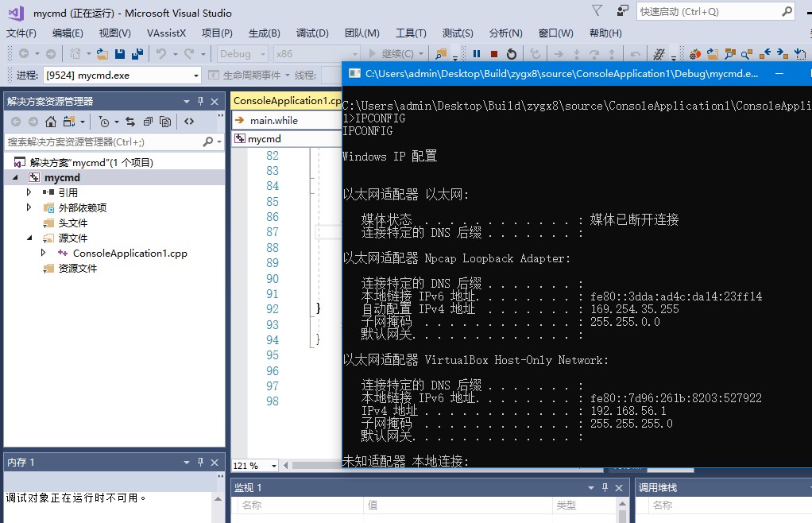Open the 生成(B) menu
The height and width of the screenshot is (523, 812).
tap(264, 33)
